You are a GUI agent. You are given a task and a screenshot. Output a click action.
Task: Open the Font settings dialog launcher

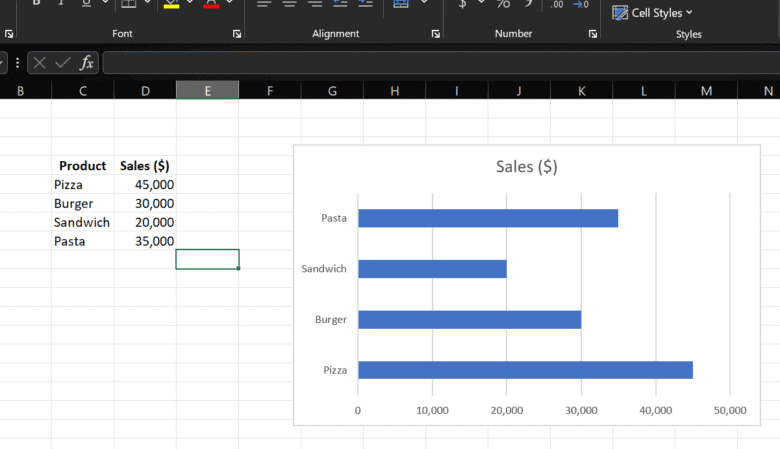click(237, 34)
